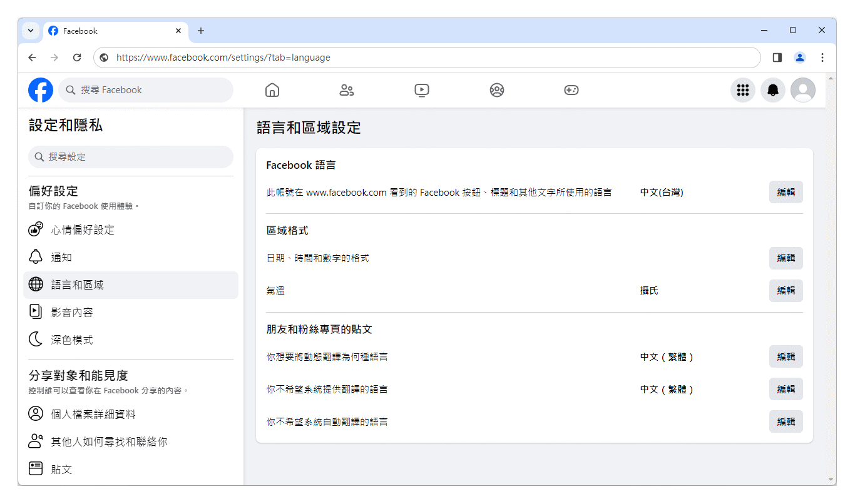855x504 pixels.
Task: Open the Friends icon in top navigation
Action: (x=347, y=90)
